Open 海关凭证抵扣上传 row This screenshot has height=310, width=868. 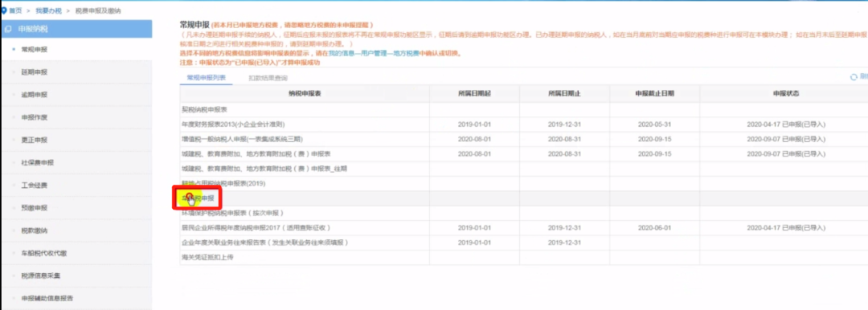207,258
